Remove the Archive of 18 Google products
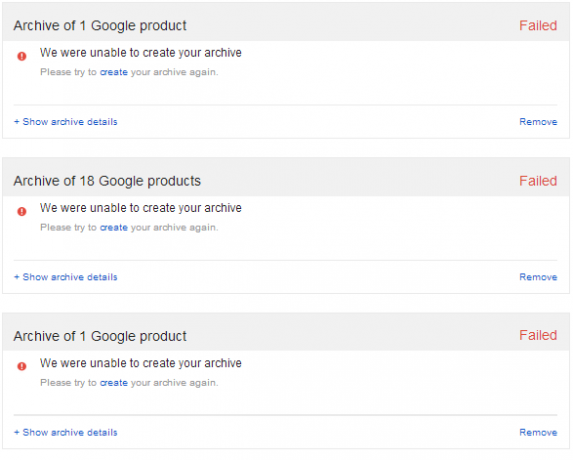The width and height of the screenshot is (573, 460). click(x=538, y=277)
